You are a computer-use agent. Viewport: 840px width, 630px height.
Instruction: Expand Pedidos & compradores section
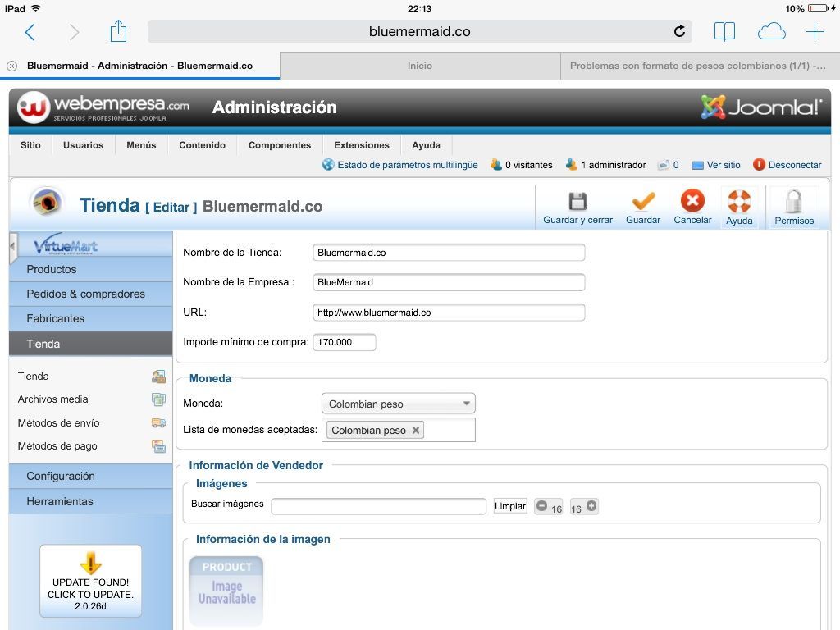click(x=91, y=294)
